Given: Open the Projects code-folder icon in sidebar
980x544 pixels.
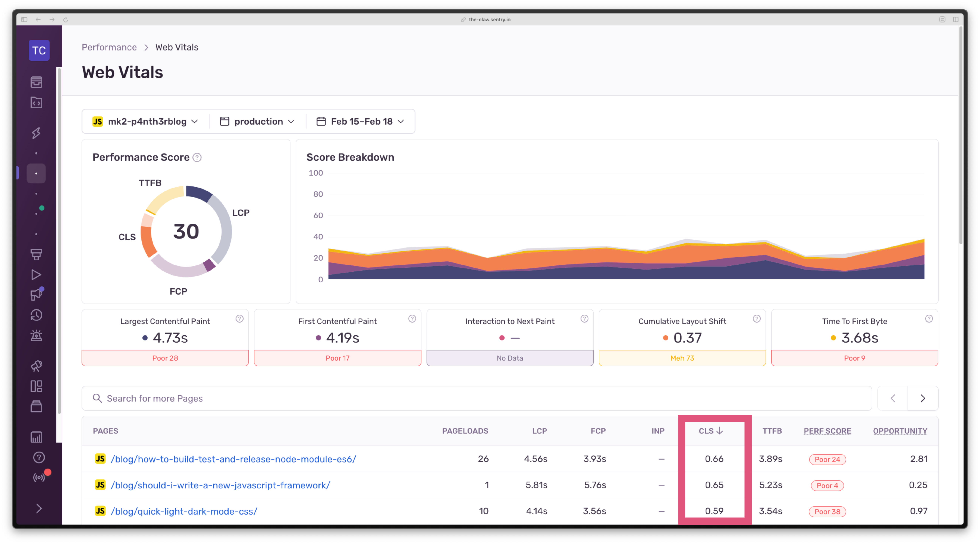Looking at the screenshot, I should coord(37,102).
